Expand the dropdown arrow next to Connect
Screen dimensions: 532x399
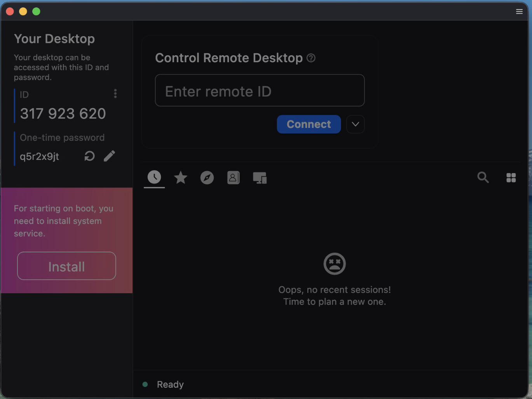(x=355, y=124)
